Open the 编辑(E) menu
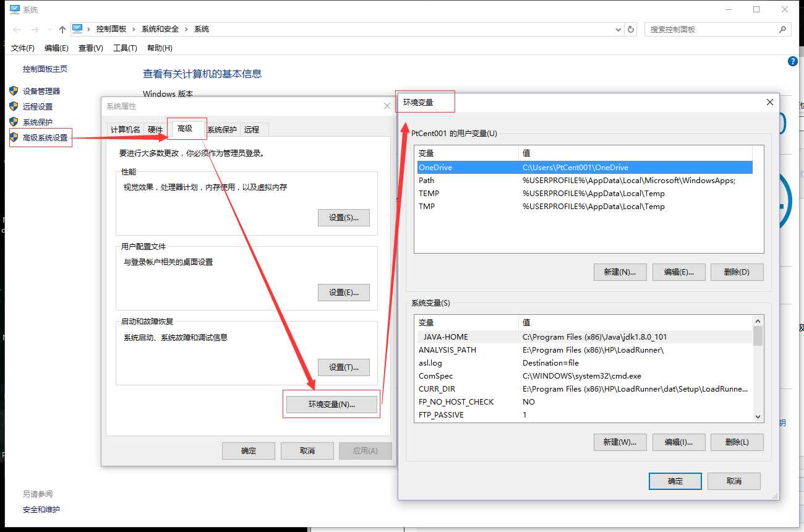804x532 pixels. tap(56, 48)
